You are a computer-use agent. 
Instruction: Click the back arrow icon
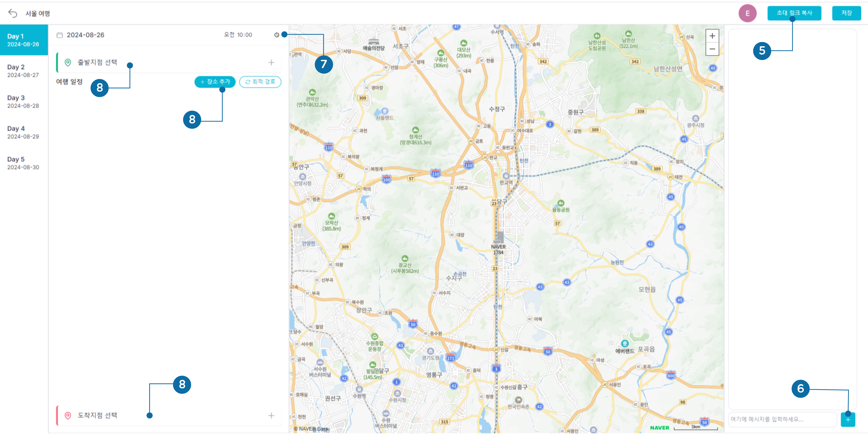tap(12, 13)
